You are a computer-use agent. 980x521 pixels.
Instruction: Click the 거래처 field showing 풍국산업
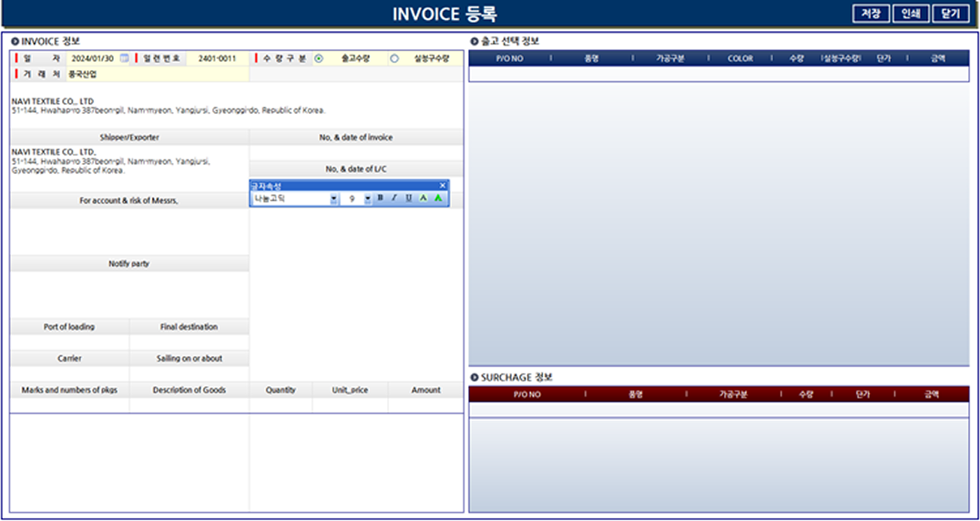pos(155,74)
